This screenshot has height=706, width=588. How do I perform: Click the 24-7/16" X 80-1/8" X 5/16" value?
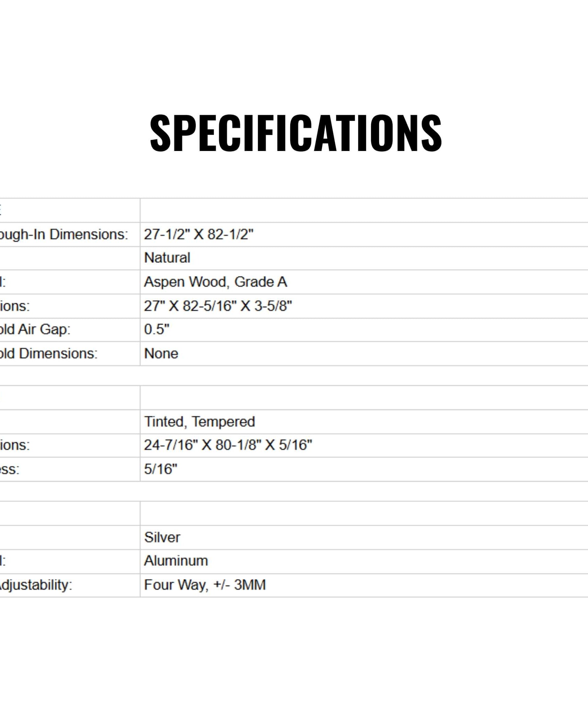[228, 445]
